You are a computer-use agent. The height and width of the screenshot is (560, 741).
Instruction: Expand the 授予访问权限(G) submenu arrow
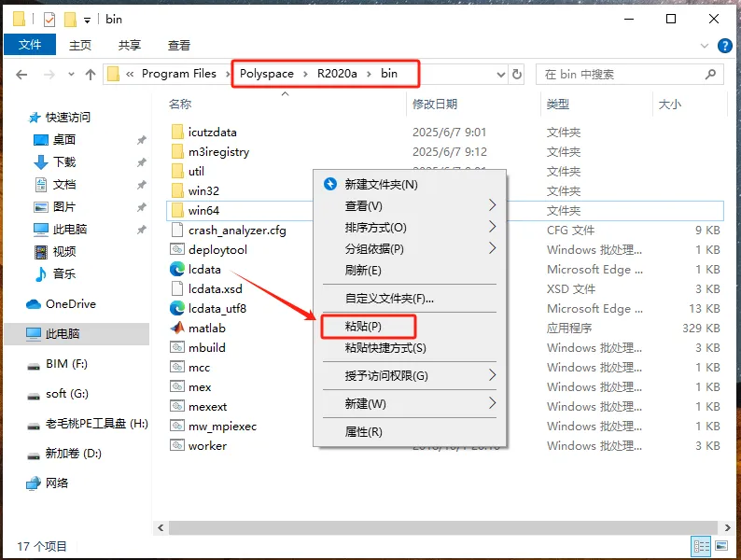pos(492,375)
